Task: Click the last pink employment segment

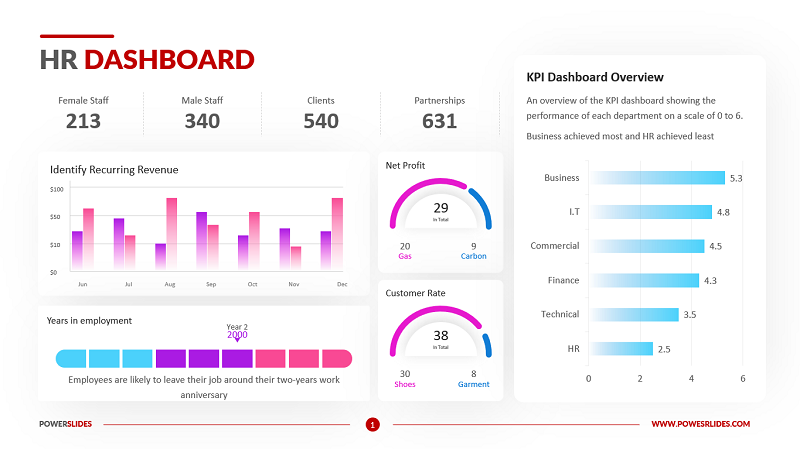Action: [337, 359]
